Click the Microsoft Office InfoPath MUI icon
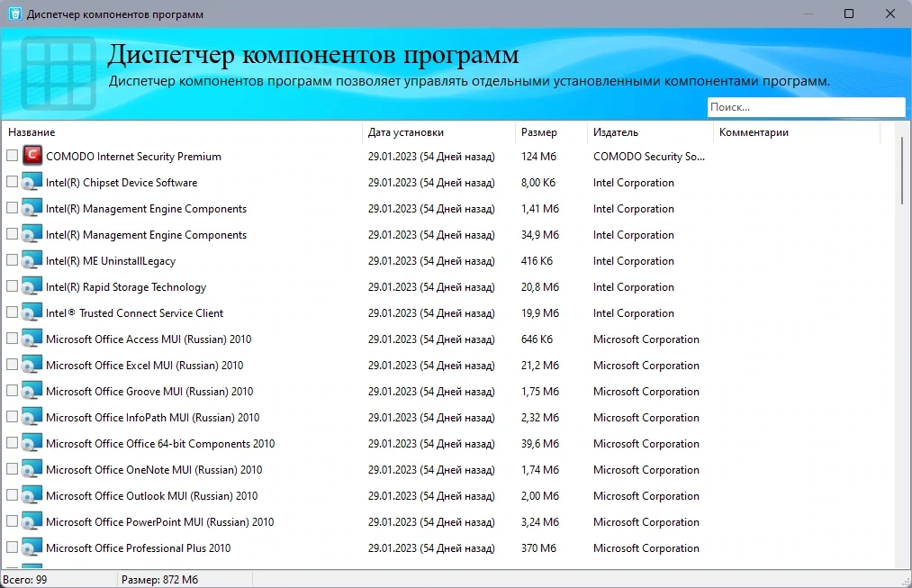This screenshot has height=588, width=912. click(32, 417)
